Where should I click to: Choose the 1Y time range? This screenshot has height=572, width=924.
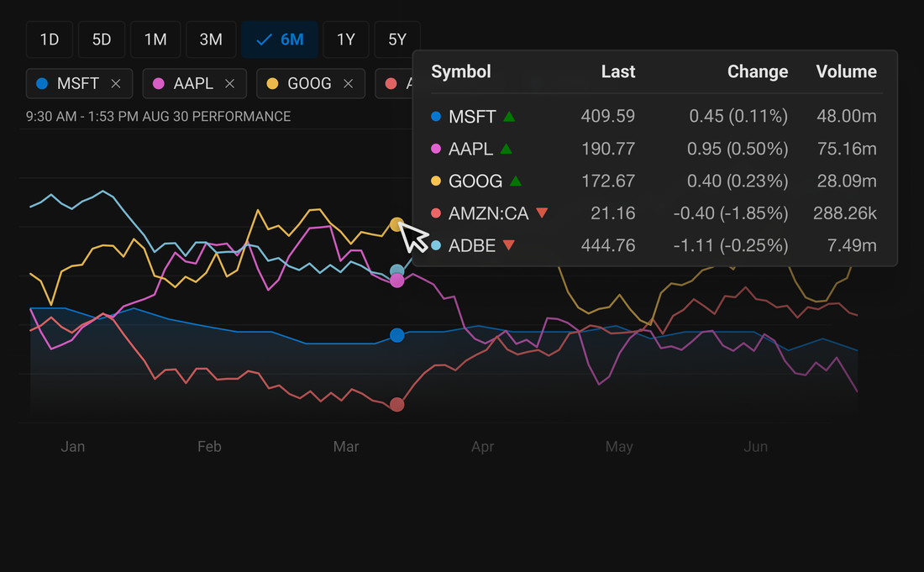(346, 39)
